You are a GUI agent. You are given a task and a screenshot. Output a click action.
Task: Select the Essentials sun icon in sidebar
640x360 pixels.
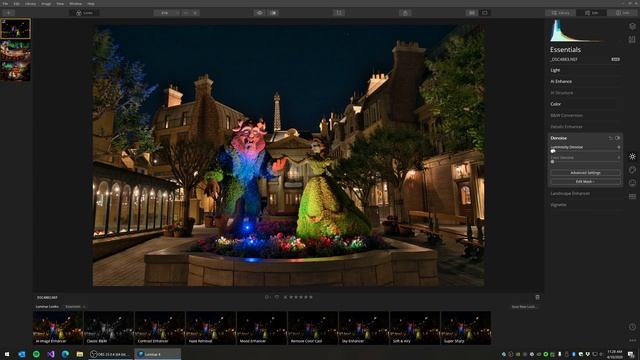click(x=632, y=156)
